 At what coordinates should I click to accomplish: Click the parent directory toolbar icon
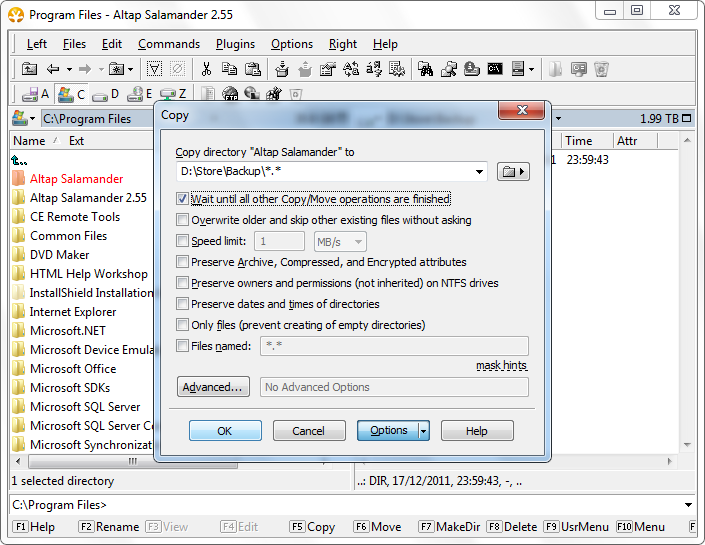tap(30, 69)
